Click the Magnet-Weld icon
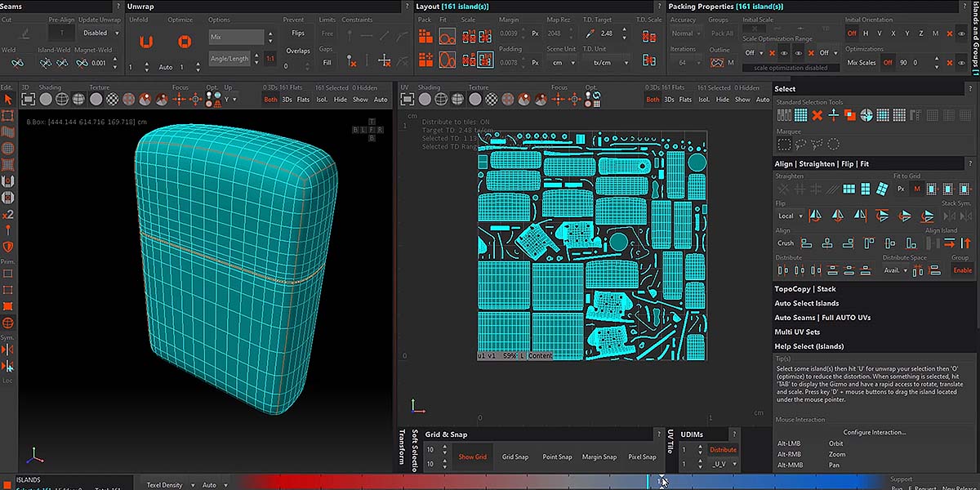Screen dimensions: 980x490 [81, 63]
